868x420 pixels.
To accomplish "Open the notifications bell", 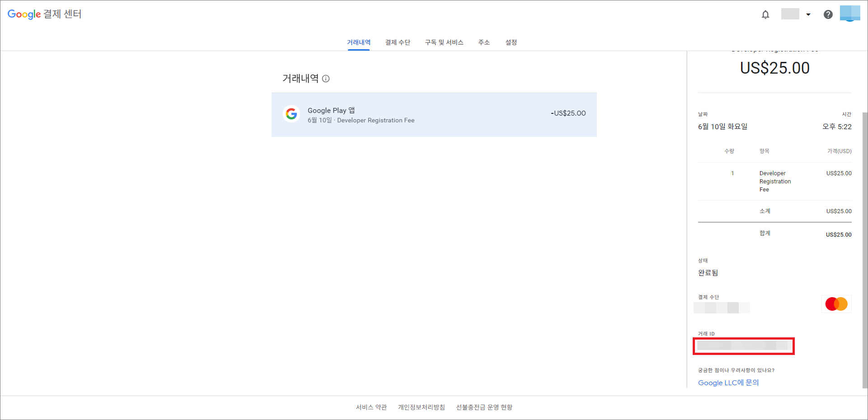I will tap(765, 14).
